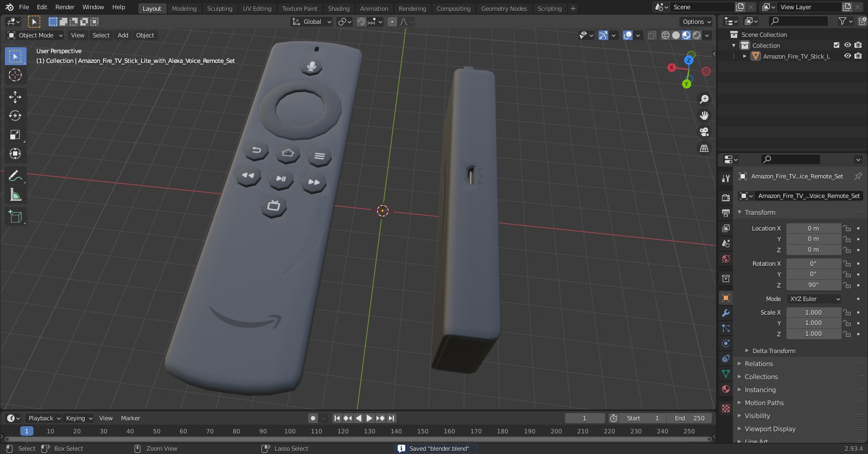Click the viewport zoom magnifier icon
Viewport: 868px width, 454px height.
[x=704, y=99]
